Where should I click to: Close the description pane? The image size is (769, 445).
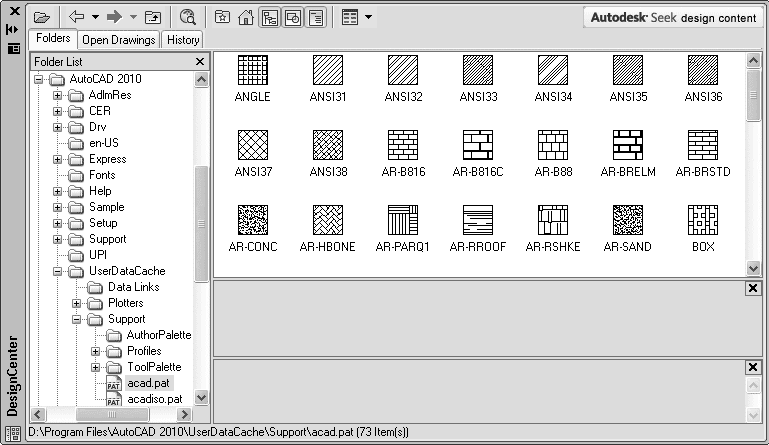(x=753, y=367)
